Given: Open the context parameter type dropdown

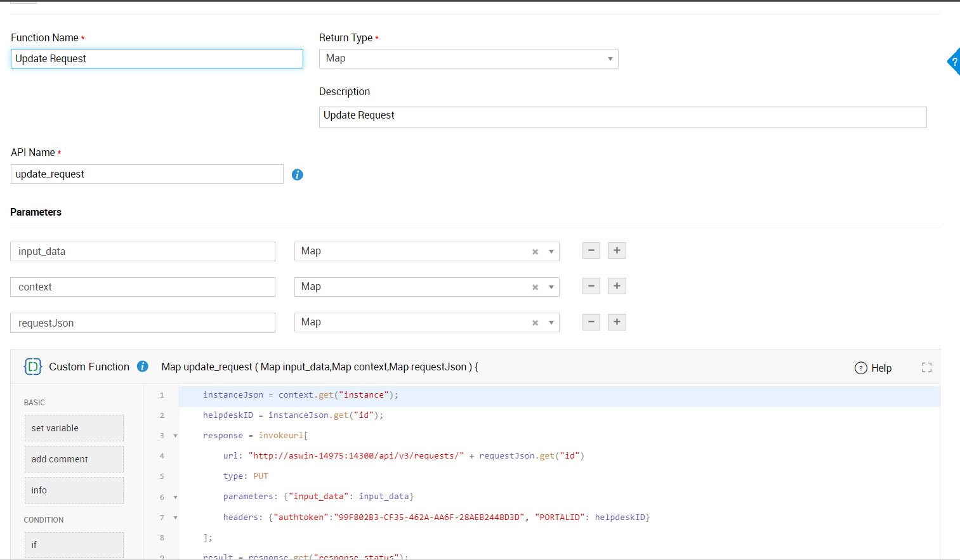Looking at the screenshot, I should click(551, 287).
